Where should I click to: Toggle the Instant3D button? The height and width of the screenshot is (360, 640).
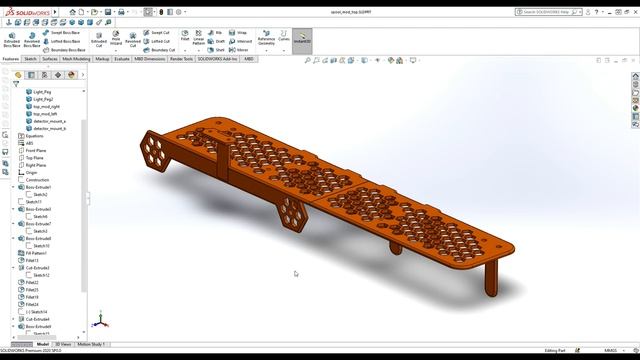pos(302,41)
